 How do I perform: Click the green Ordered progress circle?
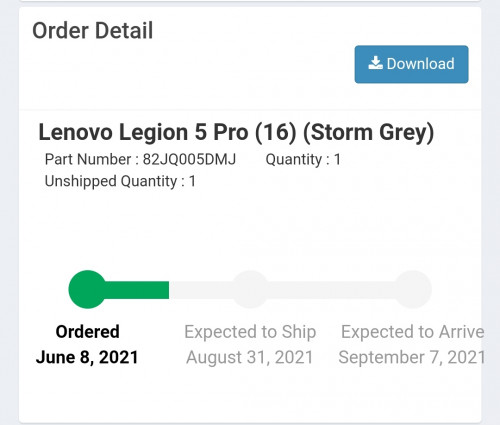click(x=87, y=289)
